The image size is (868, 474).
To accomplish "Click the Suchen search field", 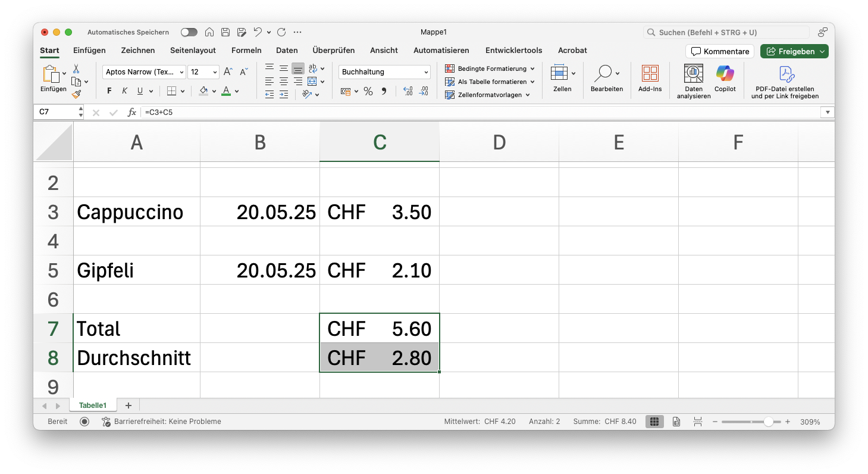I will (726, 32).
